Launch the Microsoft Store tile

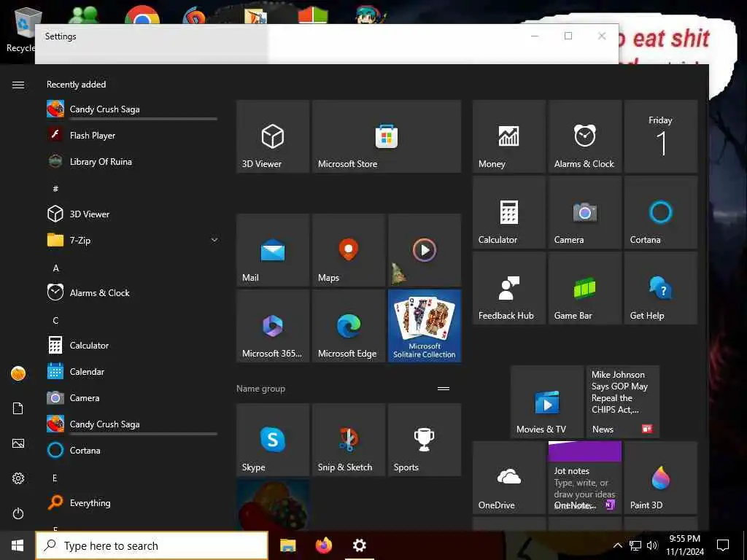(x=387, y=136)
